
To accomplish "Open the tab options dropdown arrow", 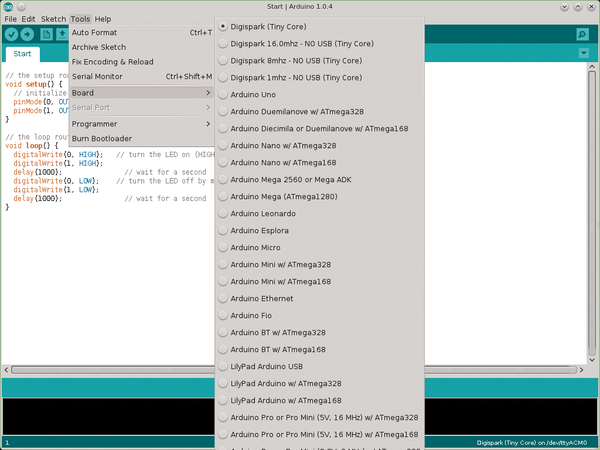I will 584,53.
